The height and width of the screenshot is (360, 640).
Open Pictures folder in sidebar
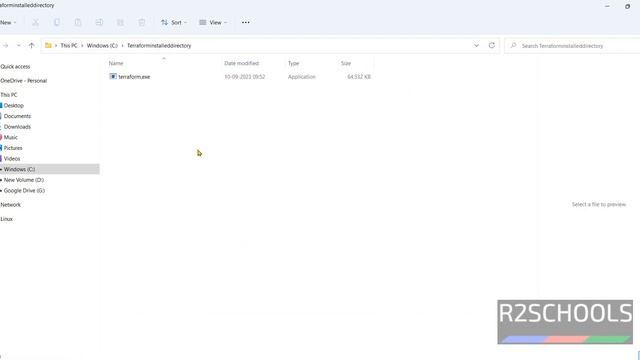tap(13, 148)
